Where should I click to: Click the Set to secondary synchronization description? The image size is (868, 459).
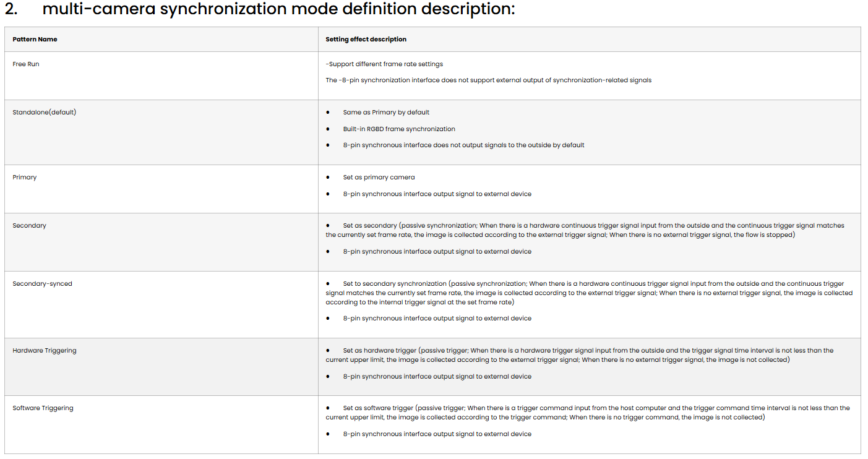click(588, 293)
